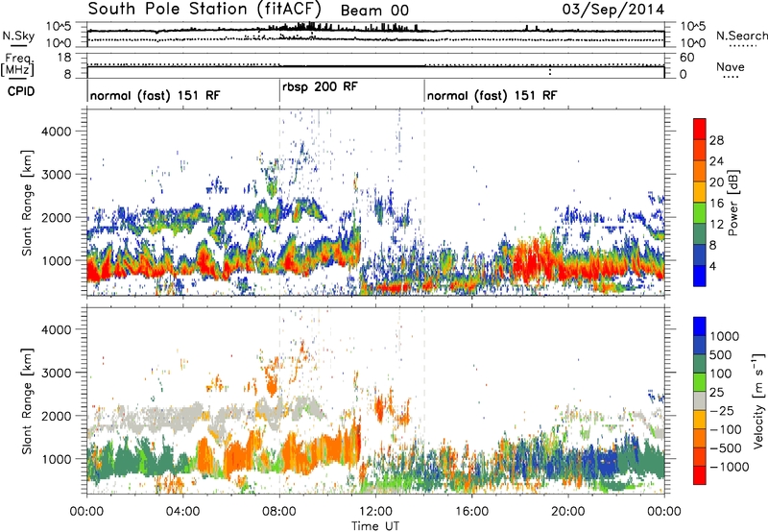
Task: Pick the red bottom segment of Velocity colorbar
Action: coord(700,475)
